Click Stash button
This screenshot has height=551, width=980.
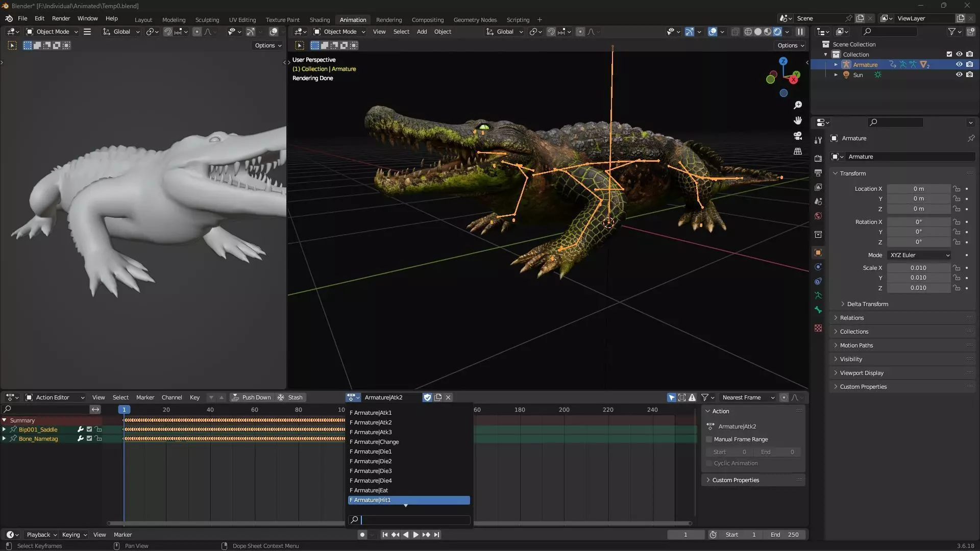tap(290, 397)
